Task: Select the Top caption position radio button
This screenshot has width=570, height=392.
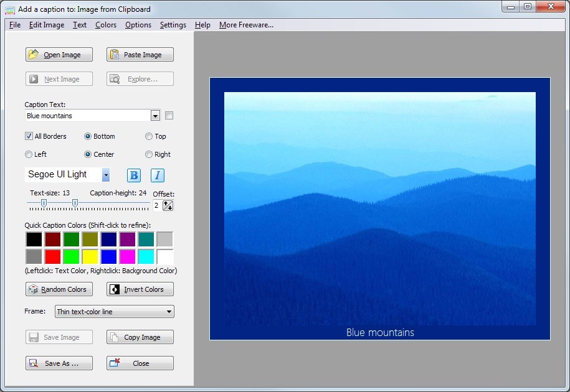Action: [x=149, y=136]
